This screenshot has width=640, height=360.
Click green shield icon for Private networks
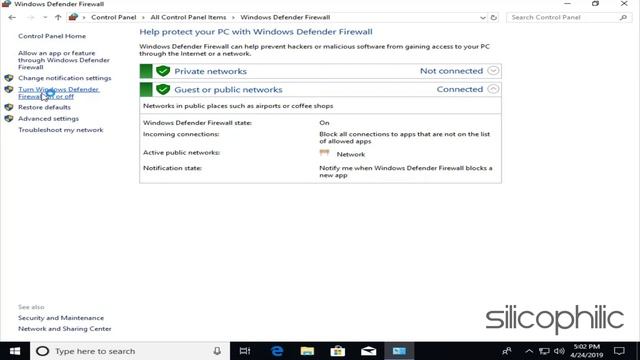pos(163,71)
